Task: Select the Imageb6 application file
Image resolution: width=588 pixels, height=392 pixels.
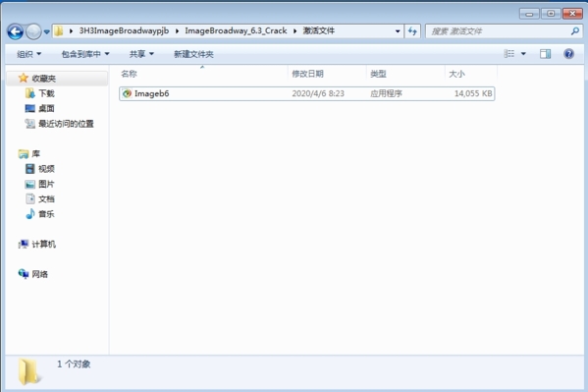Action: [306, 93]
